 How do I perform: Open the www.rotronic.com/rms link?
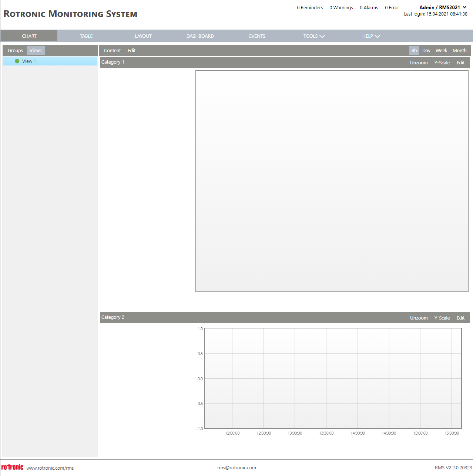pos(50,468)
